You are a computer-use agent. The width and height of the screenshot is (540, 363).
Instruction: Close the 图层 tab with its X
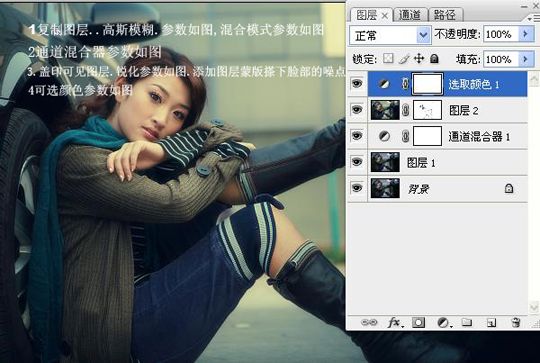coord(385,16)
